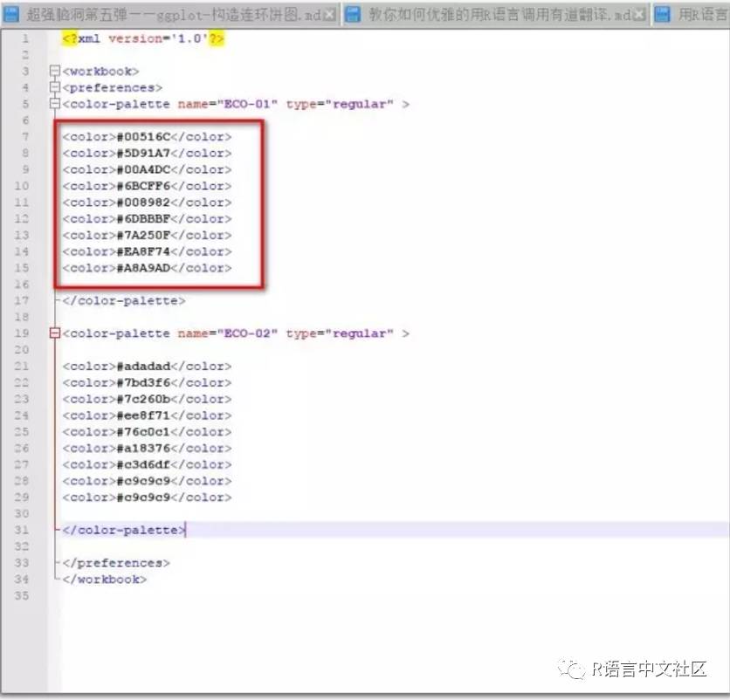Click the color #008982 line
Screen dimensions: 730x700
point(147,202)
